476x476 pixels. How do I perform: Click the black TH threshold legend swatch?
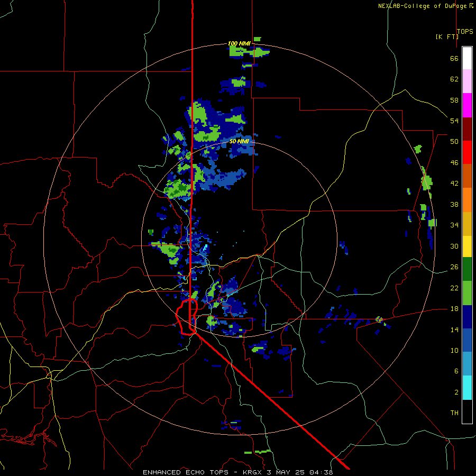[x=467, y=411]
